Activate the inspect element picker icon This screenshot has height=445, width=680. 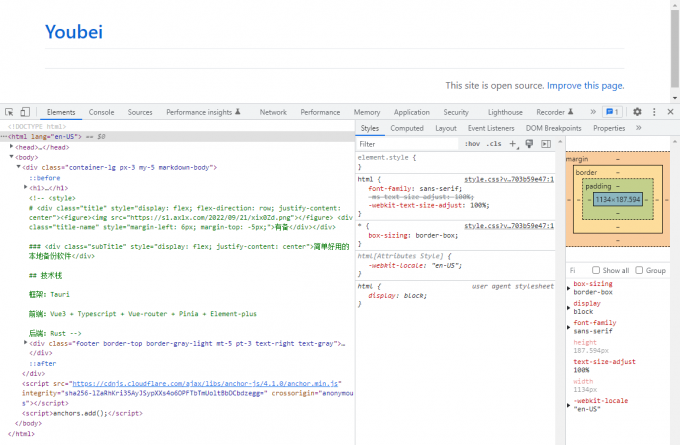pyautogui.click(x=9, y=112)
